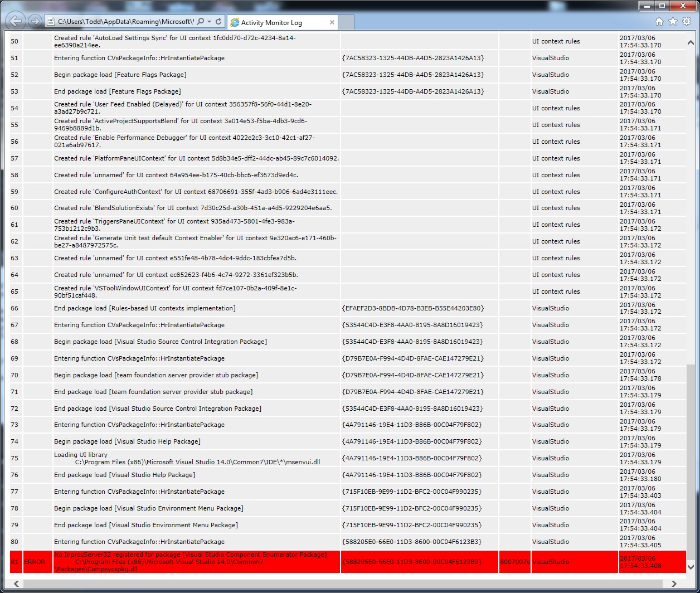
Task: Click inside the address bar path field
Action: click(x=123, y=21)
